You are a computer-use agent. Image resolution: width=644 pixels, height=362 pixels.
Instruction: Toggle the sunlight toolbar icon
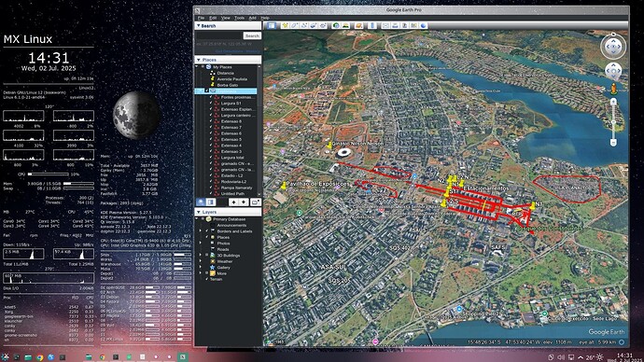346,25
